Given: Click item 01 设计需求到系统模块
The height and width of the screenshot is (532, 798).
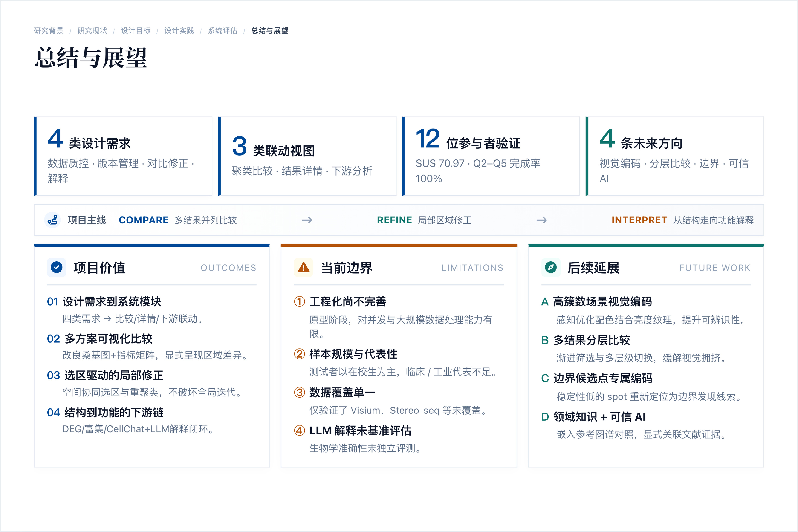Looking at the screenshot, I should pos(104,301).
